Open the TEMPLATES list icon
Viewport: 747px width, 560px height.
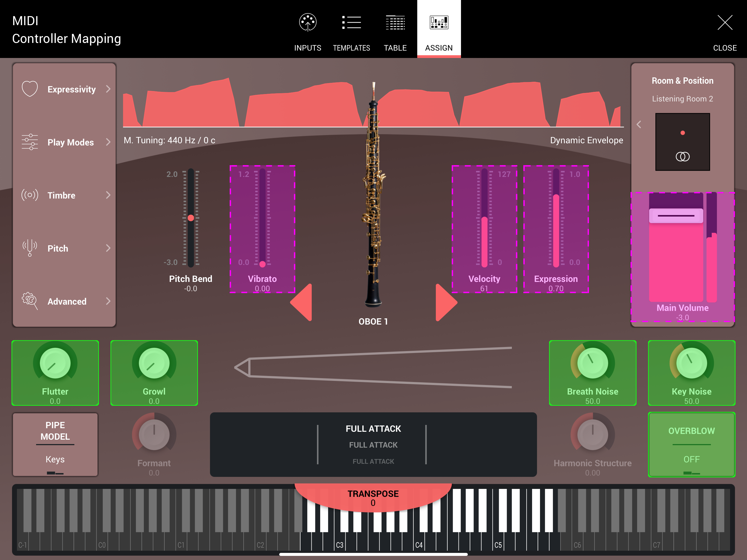[351, 22]
